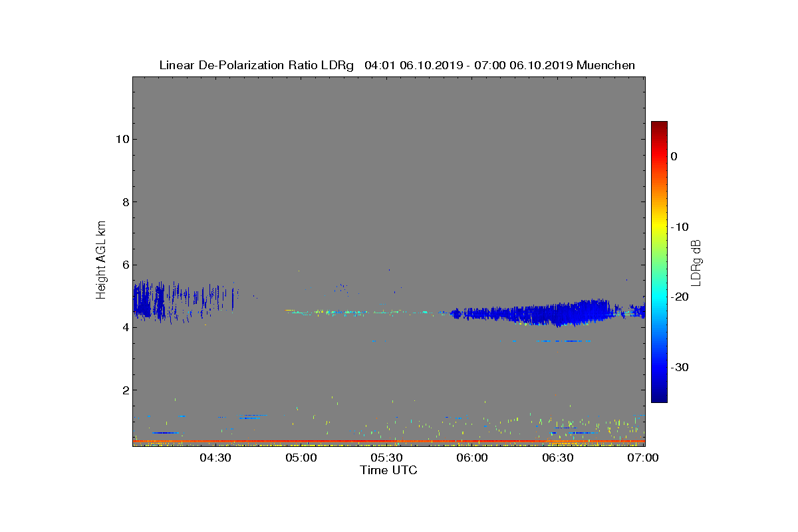Click the red ground-clutter band at plot bottom
Screen dimensions: 798x532
(388, 441)
